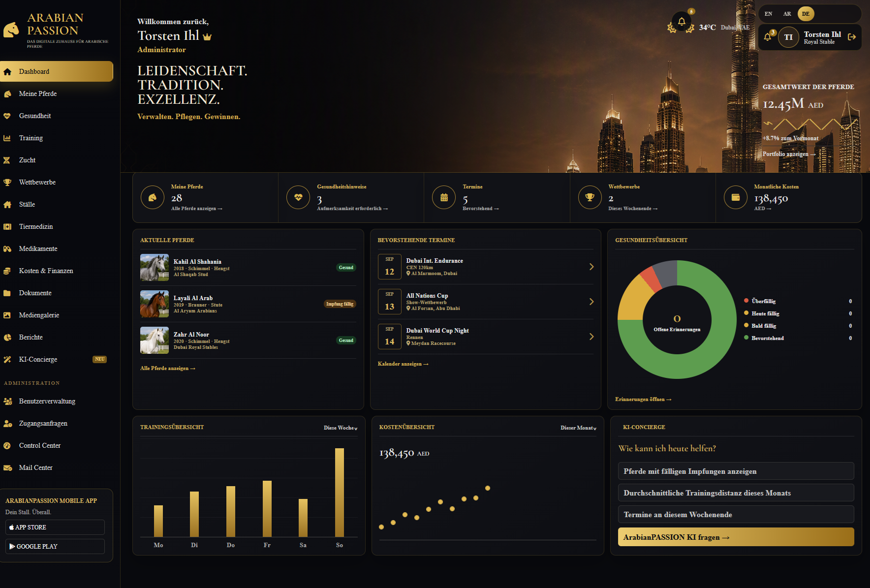Image resolution: width=870 pixels, height=588 pixels.
Task: Click the wallet icon in Monatliche Kosten card
Action: click(x=736, y=197)
